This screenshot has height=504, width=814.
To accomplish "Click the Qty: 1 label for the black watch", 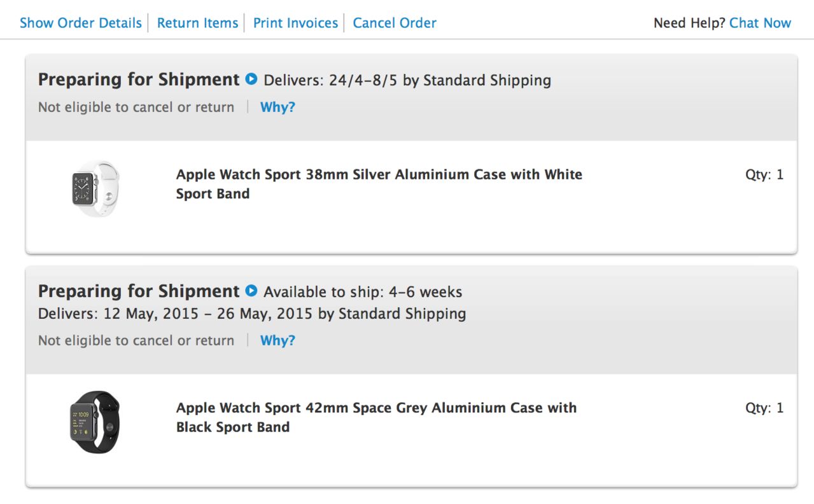I will coord(764,408).
